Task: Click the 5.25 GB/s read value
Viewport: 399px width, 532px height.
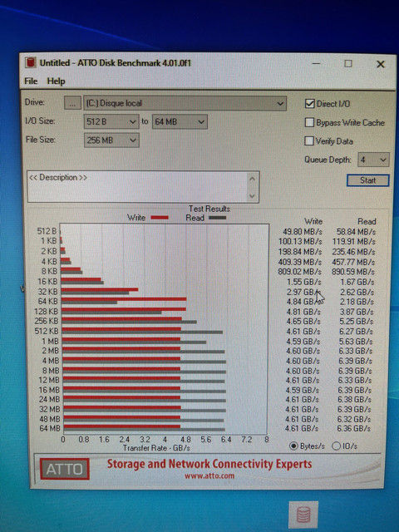Action: coord(357,322)
